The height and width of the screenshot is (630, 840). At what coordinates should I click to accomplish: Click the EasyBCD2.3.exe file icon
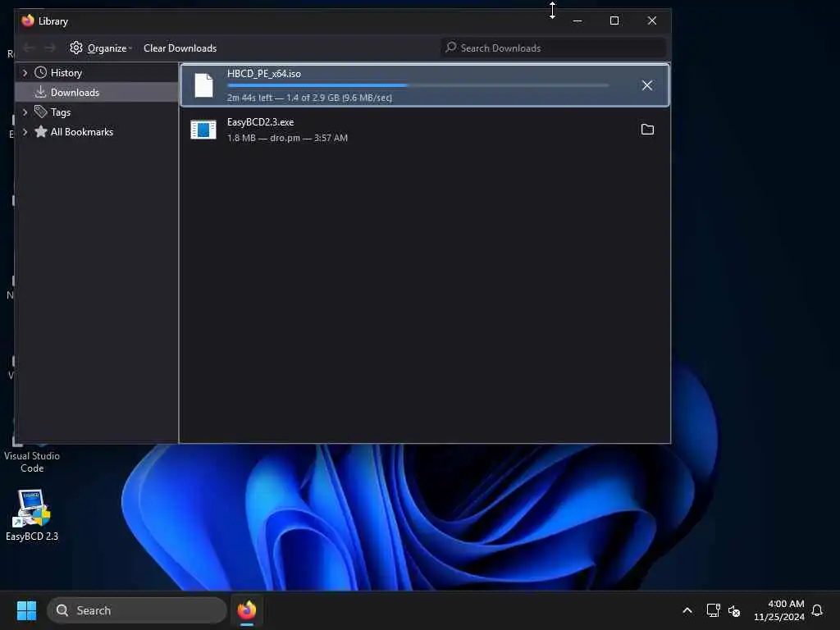[203, 130]
